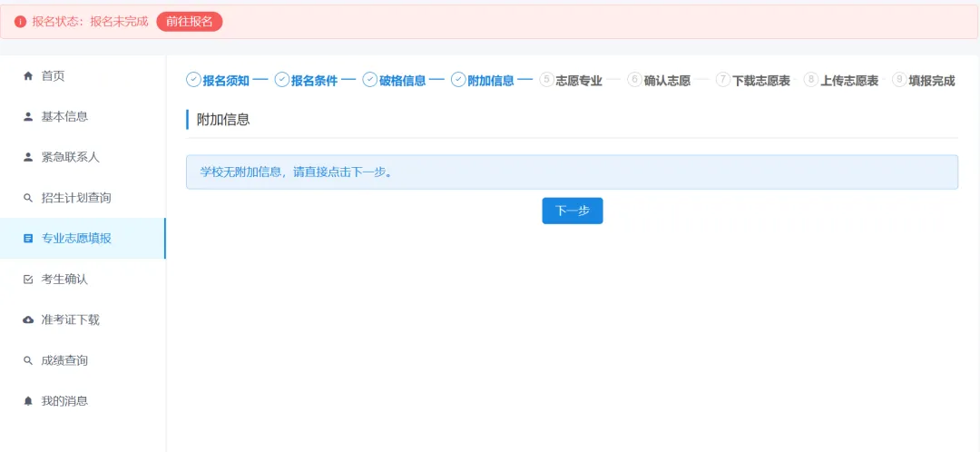
Task: Click the 附加信息 section heading
Action: point(223,120)
